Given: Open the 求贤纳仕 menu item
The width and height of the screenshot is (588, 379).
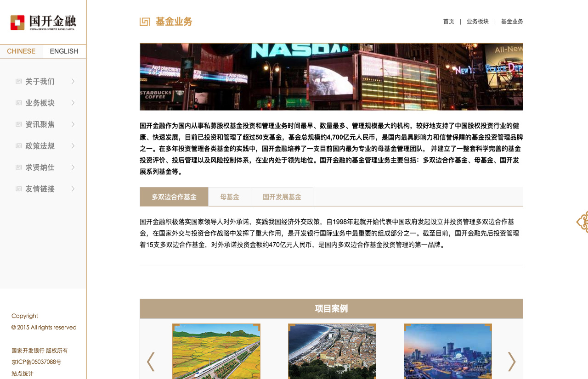Looking at the screenshot, I should point(40,167).
